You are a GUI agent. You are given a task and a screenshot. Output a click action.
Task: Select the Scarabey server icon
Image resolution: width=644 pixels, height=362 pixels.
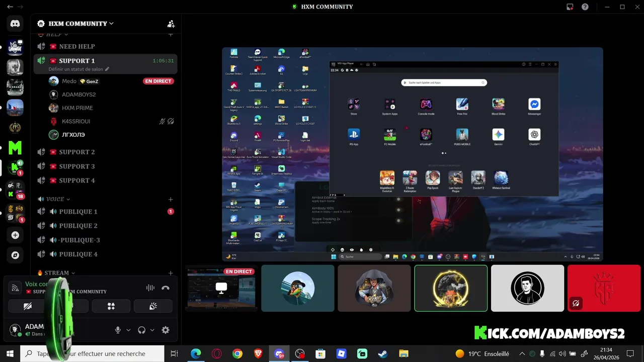(x=15, y=87)
